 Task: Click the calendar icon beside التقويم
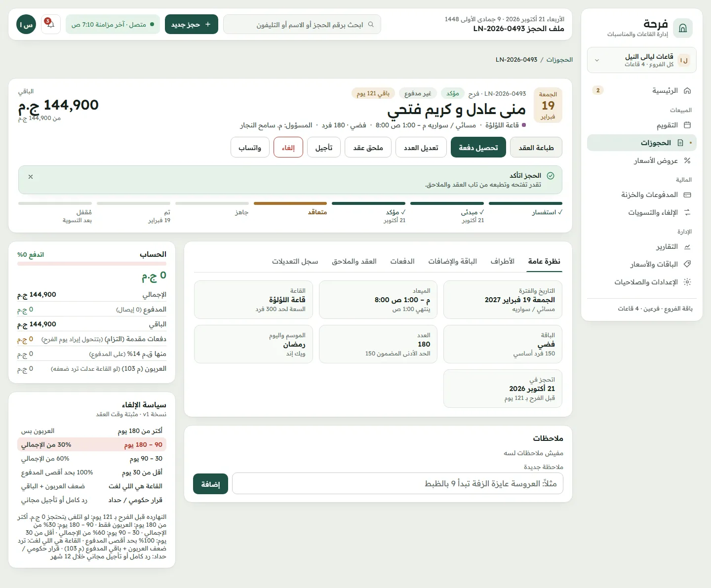click(x=687, y=125)
